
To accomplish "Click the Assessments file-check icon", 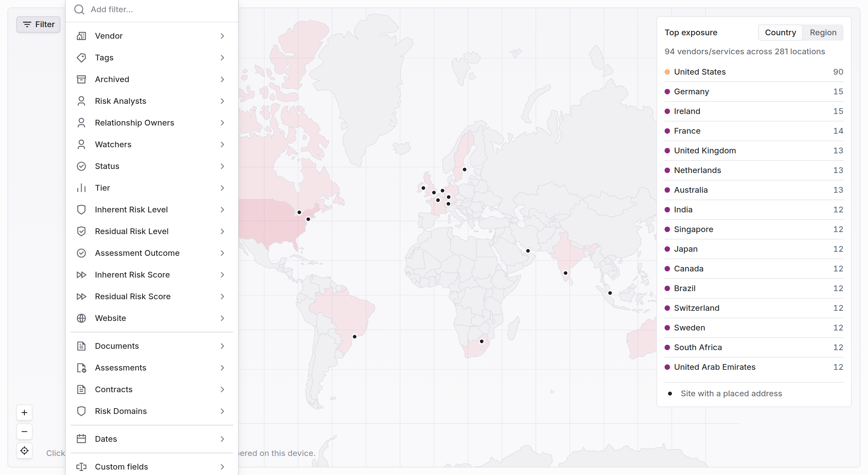I will [81, 368].
